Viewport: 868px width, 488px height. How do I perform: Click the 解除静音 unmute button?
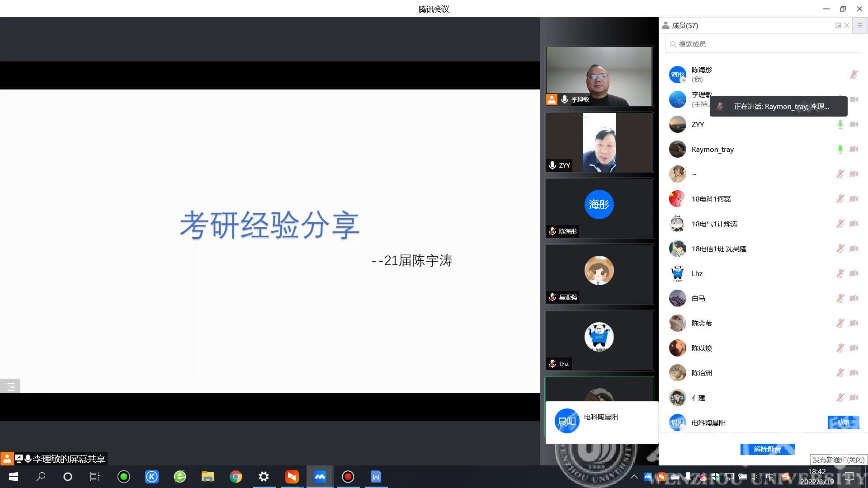tap(767, 449)
